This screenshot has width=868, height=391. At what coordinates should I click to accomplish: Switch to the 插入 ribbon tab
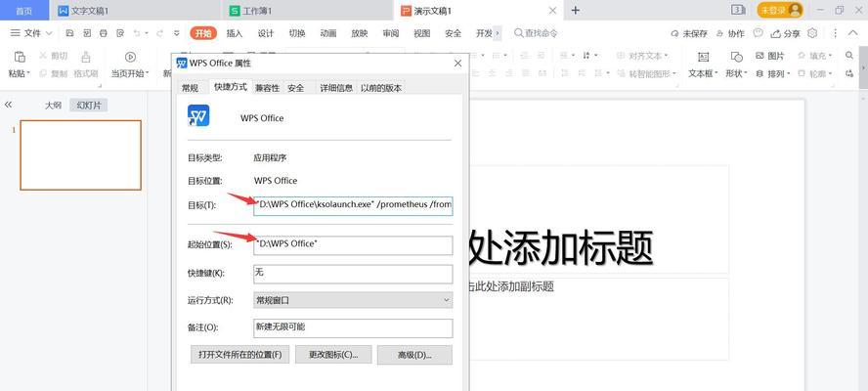coord(235,33)
